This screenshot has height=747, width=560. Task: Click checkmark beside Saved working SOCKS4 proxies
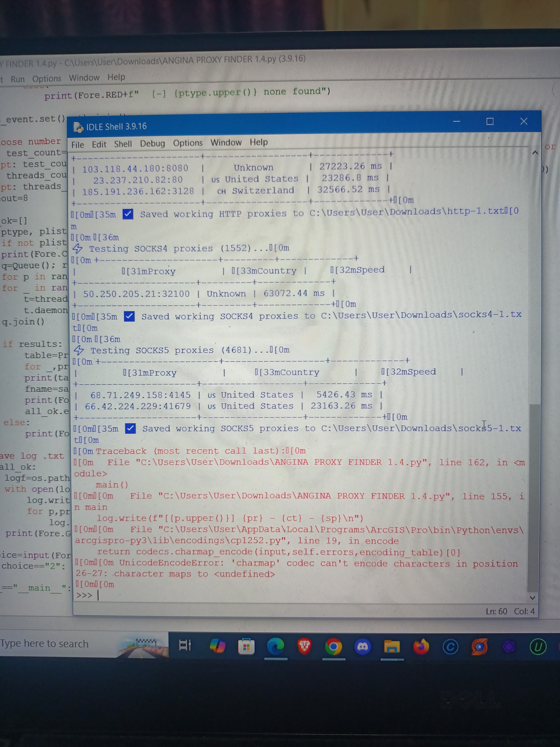pyautogui.click(x=129, y=317)
